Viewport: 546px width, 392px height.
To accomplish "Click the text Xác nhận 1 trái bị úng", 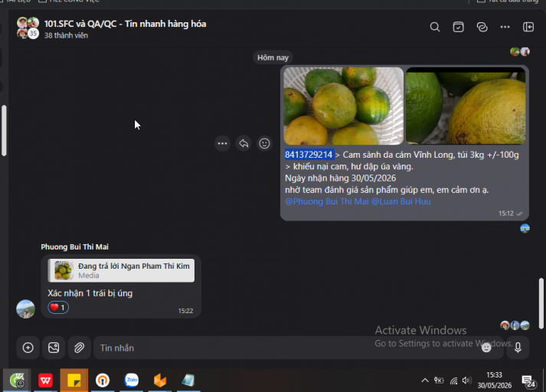I will pyautogui.click(x=90, y=293).
